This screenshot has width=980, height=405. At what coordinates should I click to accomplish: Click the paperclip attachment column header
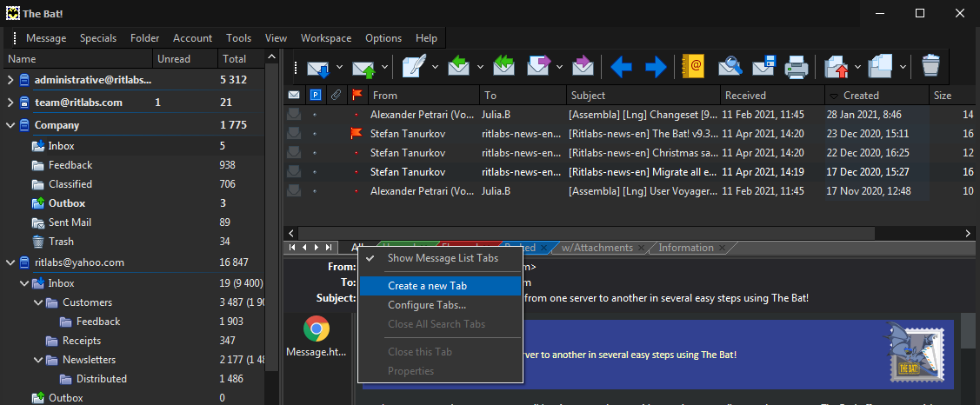click(x=337, y=95)
